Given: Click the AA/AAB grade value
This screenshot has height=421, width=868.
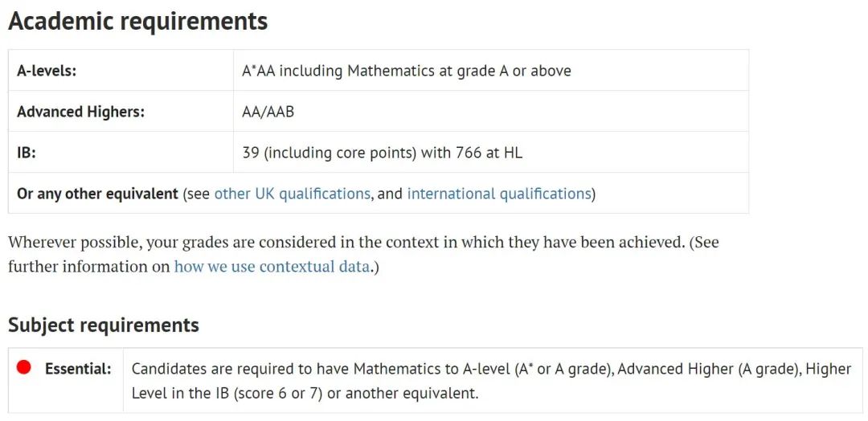Looking at the screenshot, I should point(268,112).
